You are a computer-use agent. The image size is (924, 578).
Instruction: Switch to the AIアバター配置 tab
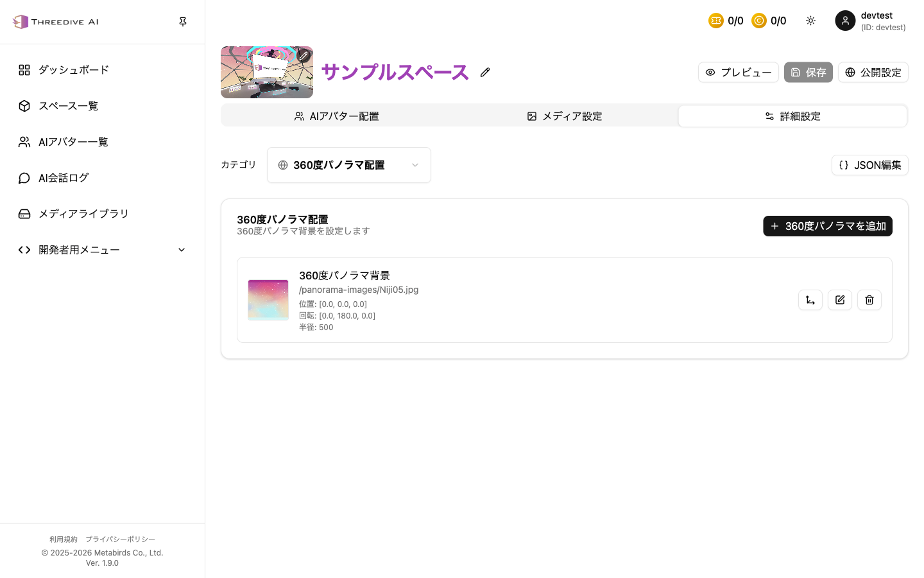tap(337, 116)
